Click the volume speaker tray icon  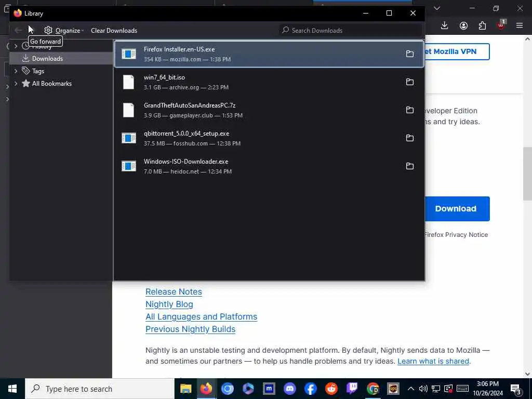(423, 389)
